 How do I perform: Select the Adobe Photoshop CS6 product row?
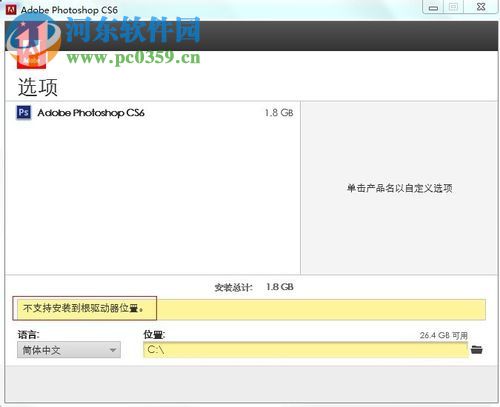pos(153,113)
